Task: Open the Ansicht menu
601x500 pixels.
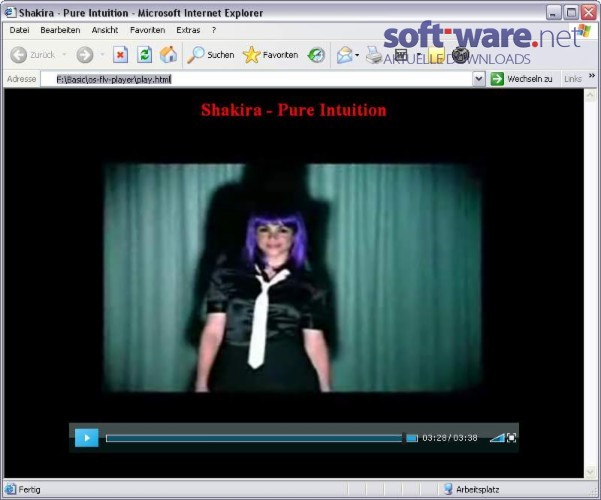Action: (105, 30)
